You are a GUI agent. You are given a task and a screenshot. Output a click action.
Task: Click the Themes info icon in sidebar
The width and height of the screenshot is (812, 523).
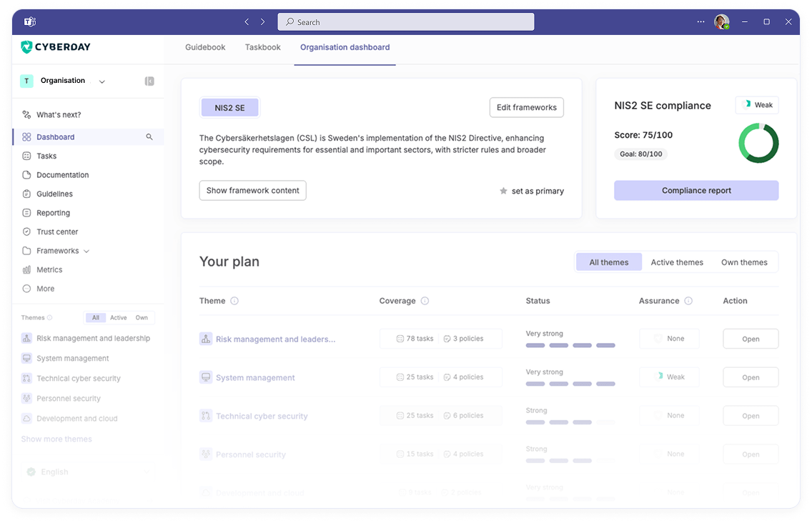point(50,317)
